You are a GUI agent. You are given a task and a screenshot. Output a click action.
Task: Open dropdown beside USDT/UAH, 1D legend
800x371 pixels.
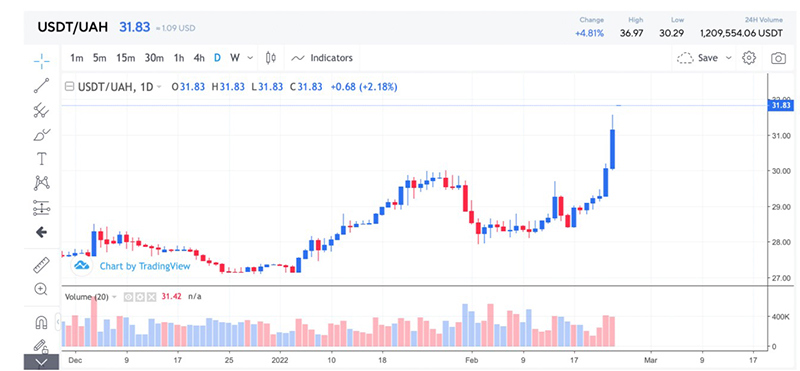(x=159, y=87)
